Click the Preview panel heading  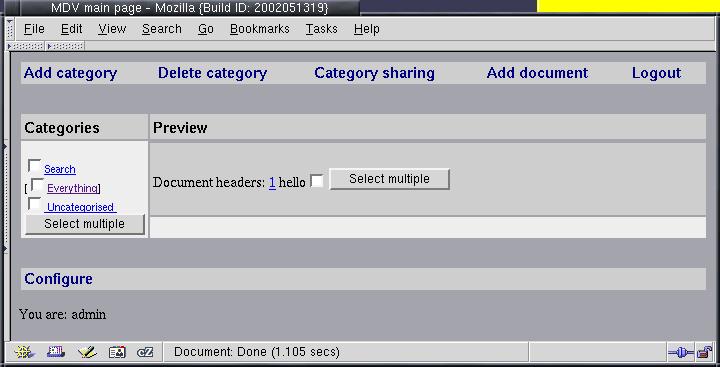point(180,128)
